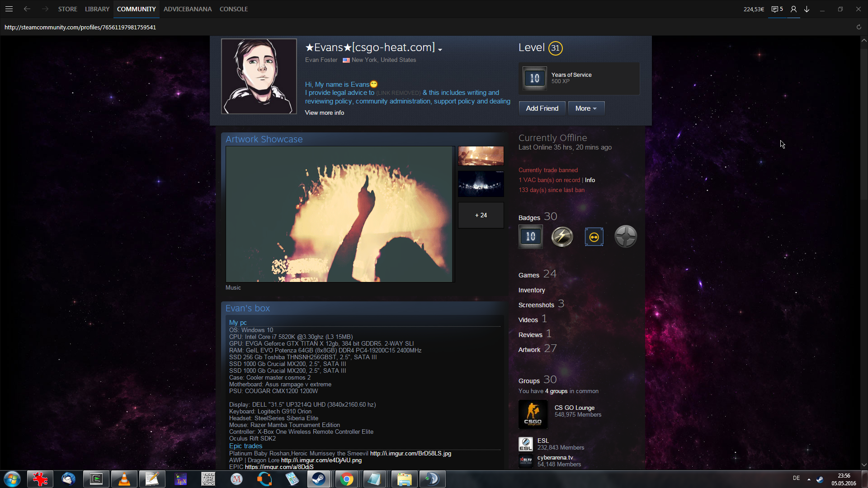The height and width of the screenshot is (488, 868).
Task: Click the Add Friend button
Action: 542,108
